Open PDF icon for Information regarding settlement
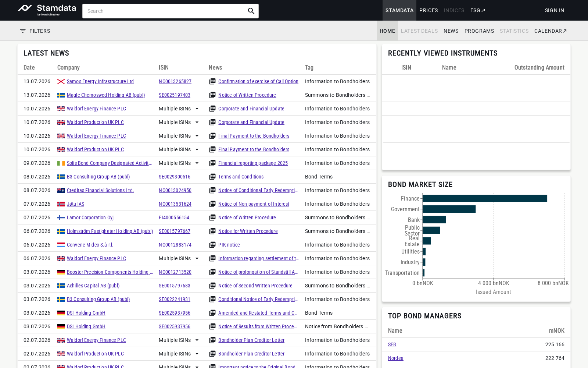 click(x=212, y=258)
